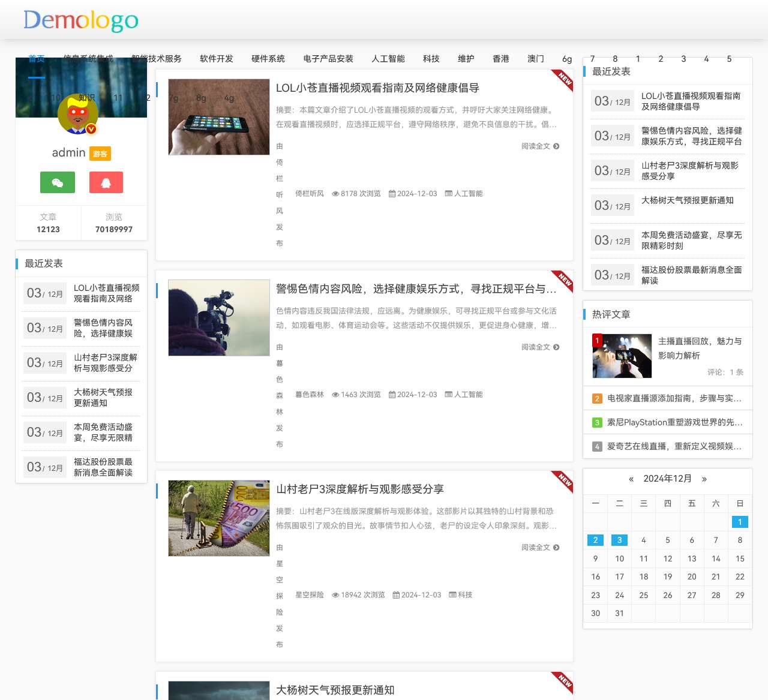This screenshot has height=700, width=768.
Task: Click the elderly walker thumbnail of 山村老尸3 article
Action: click(x=219, y=518)
